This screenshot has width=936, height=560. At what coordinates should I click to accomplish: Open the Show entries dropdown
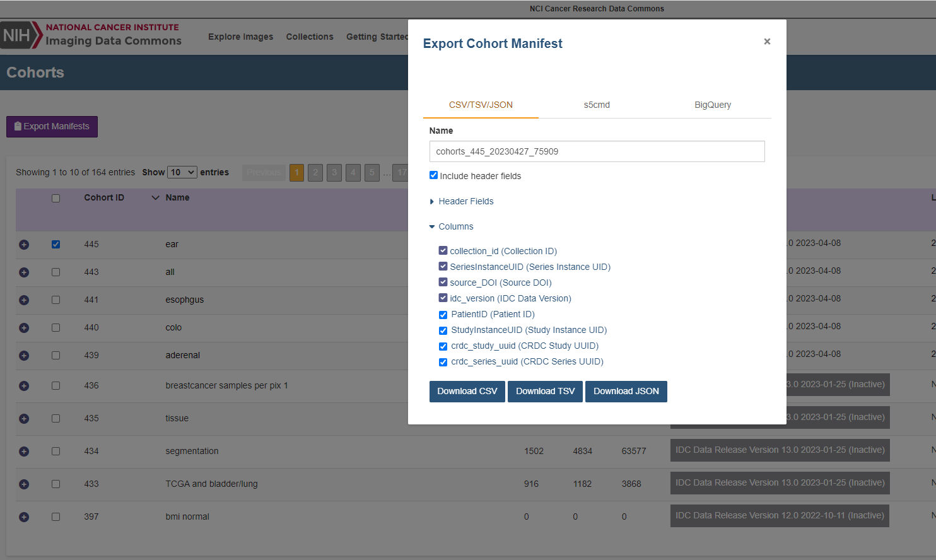[x=182, y=172]
